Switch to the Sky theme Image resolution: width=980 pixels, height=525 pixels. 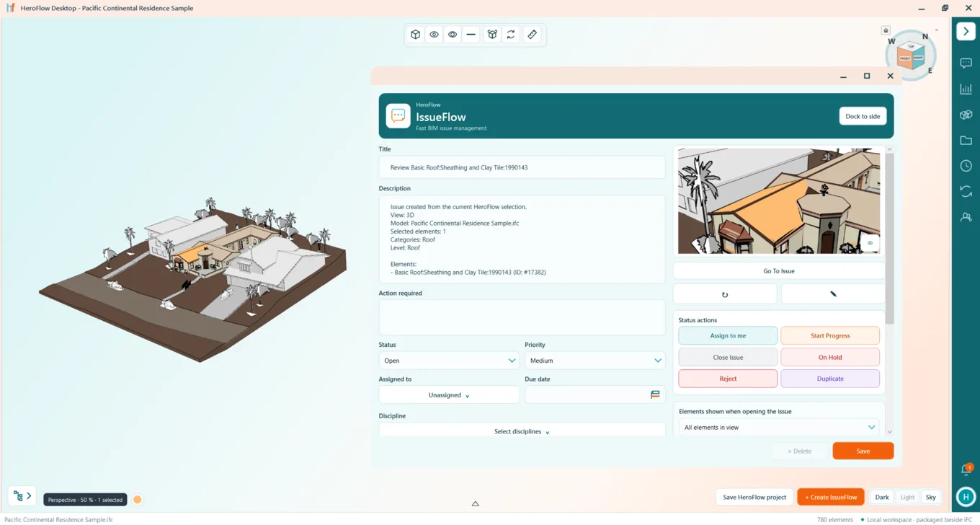tap(931, 498)
